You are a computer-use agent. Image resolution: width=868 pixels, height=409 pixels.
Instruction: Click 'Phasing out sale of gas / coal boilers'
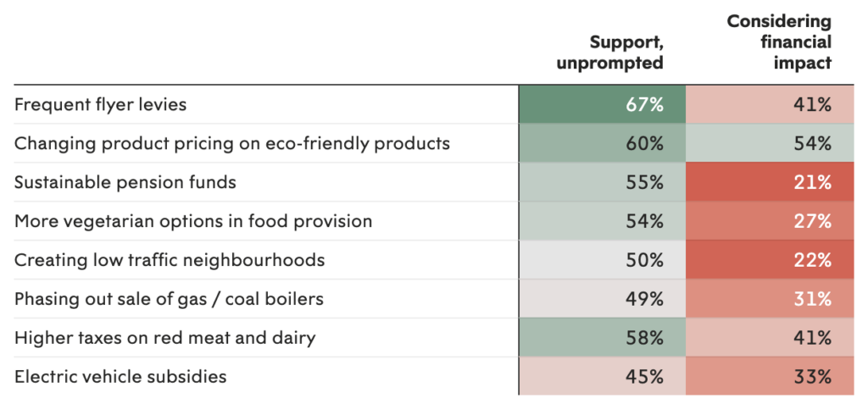coord(169,299)
